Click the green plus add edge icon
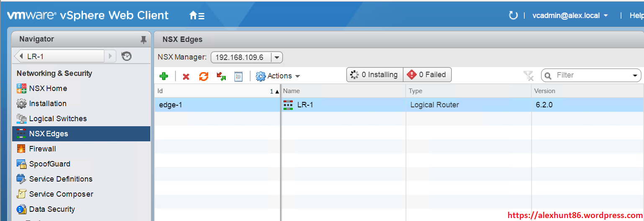The width and height of the screenshot is (644, 221). pyautogui.click(x=164, y=76)
